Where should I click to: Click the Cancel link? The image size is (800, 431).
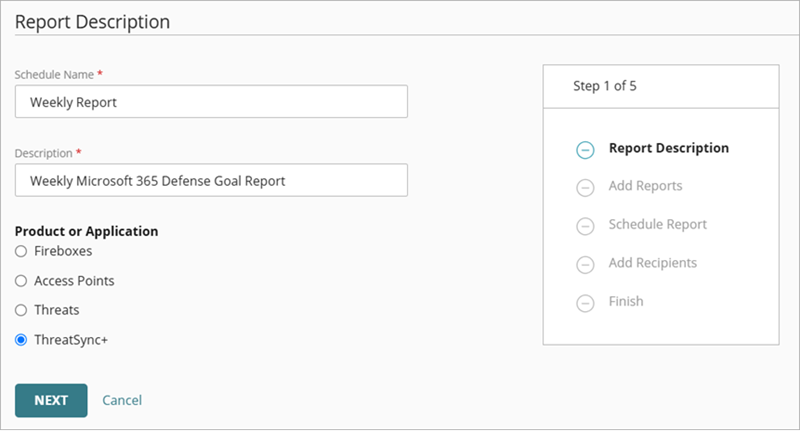[x=122, y=400]
